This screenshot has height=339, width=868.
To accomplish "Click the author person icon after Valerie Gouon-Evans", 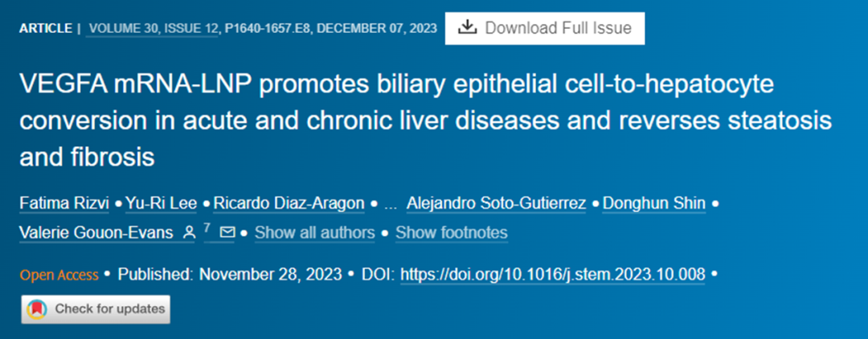I will (x=189, y=233).
